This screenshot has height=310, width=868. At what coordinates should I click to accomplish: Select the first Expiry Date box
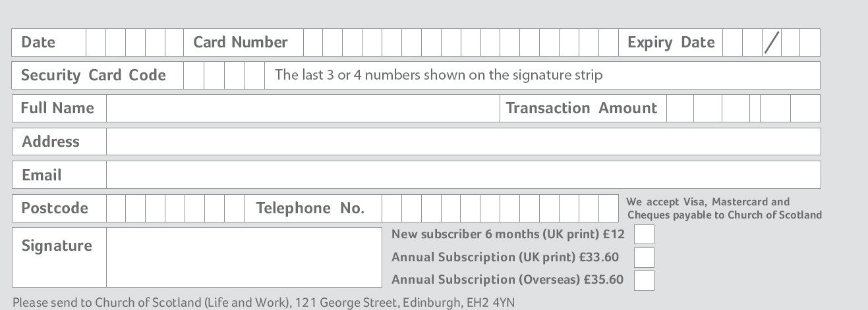click(x=732, y=42)
